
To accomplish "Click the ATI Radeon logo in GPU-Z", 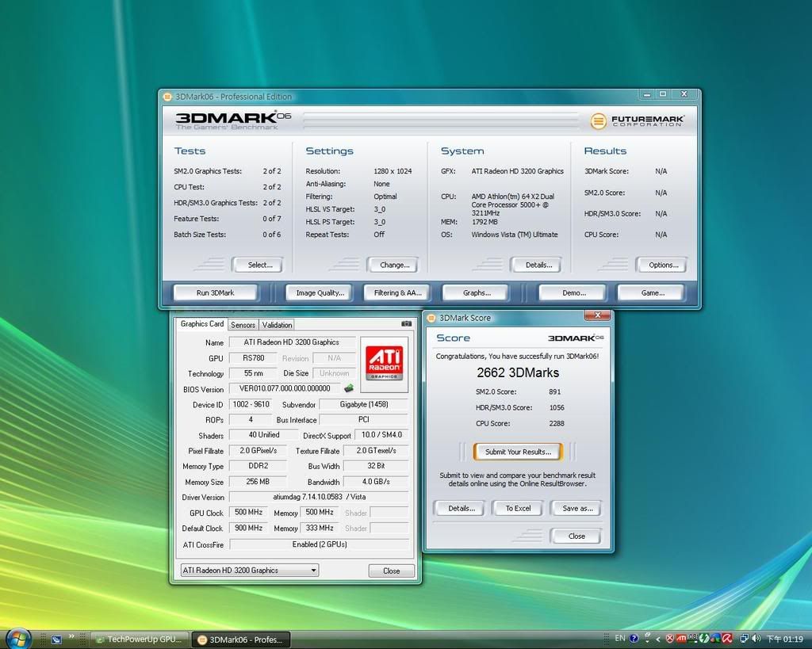I will click(384, 363).
